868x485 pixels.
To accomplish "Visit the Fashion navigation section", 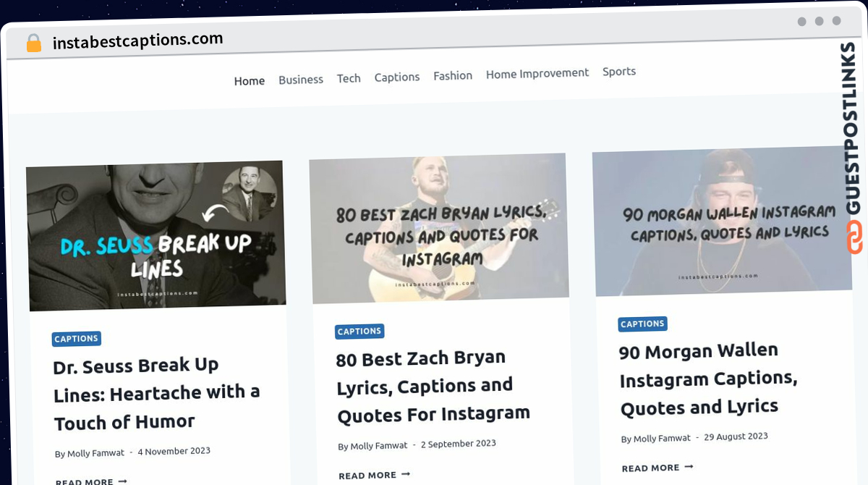I will click(453, 75).
